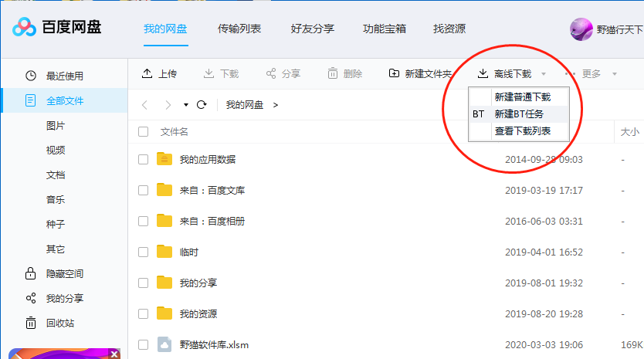Click folder icon of 来自：百度文库
The image size is (644, 359).
pyautogui.click(x=164, y=190)
